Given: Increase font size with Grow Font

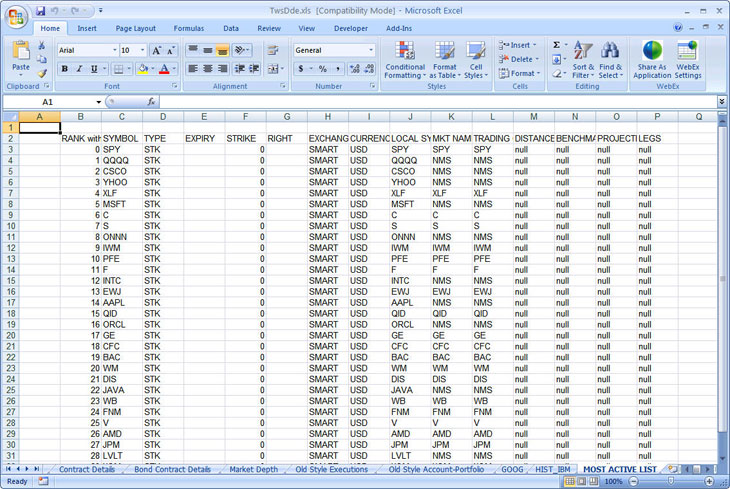Looking at the screenshot, I should pyautogui.click(x=156, y=50).
